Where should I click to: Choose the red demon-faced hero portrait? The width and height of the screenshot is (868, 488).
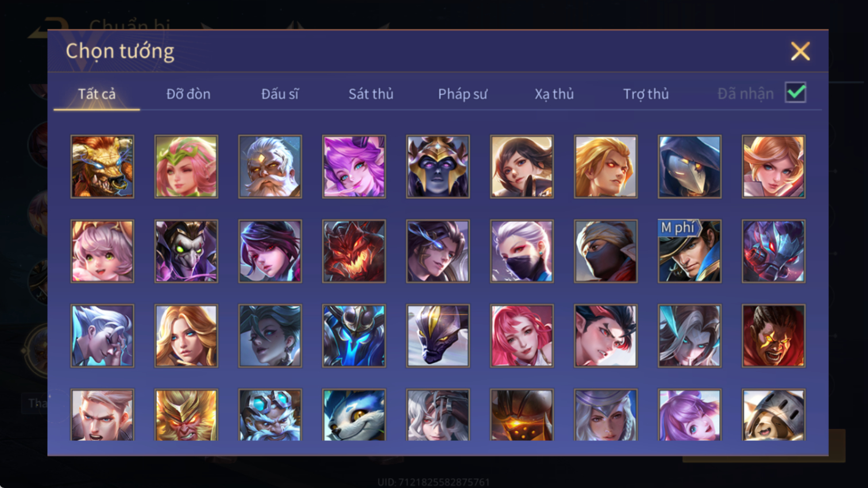354,251
